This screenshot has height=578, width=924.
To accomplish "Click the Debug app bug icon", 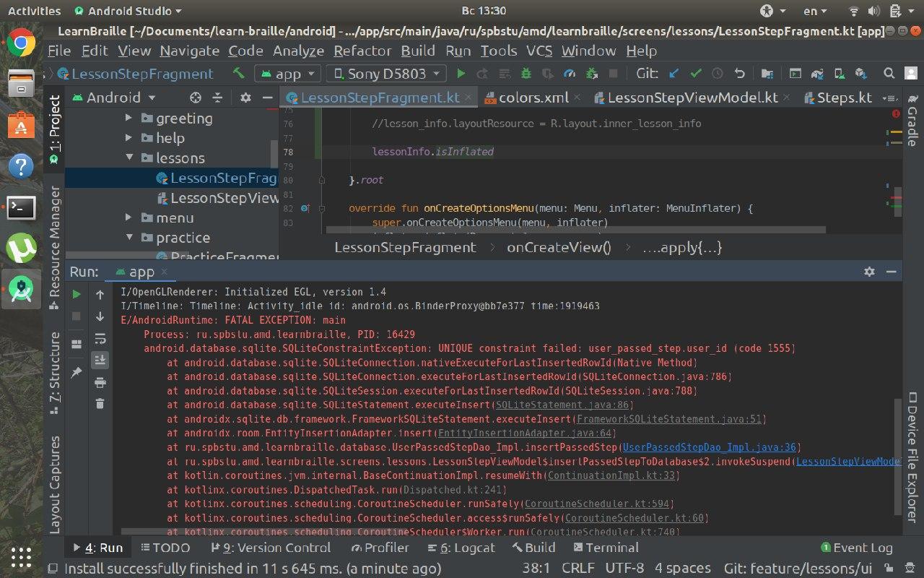I will pyautogui.click(x=526, y=74).
